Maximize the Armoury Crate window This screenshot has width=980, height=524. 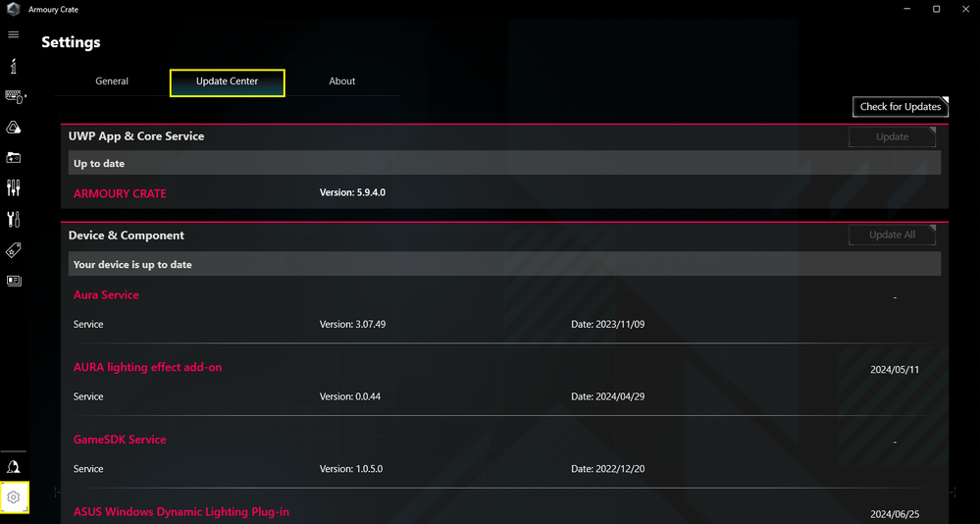click(936, 10)
